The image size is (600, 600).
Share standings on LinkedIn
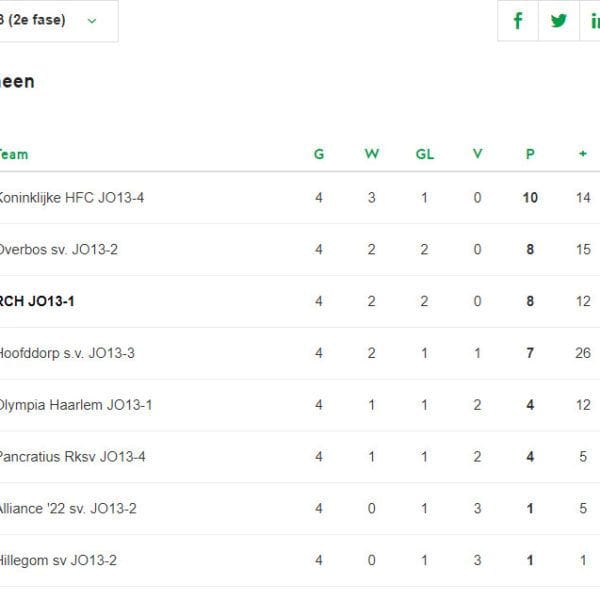tap(590, 21)
